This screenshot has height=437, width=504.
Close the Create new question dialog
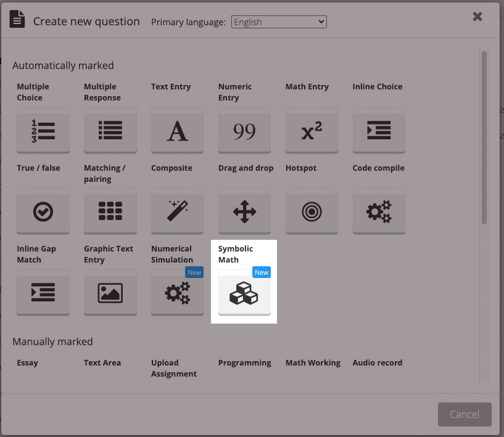[x=477, y=17]
